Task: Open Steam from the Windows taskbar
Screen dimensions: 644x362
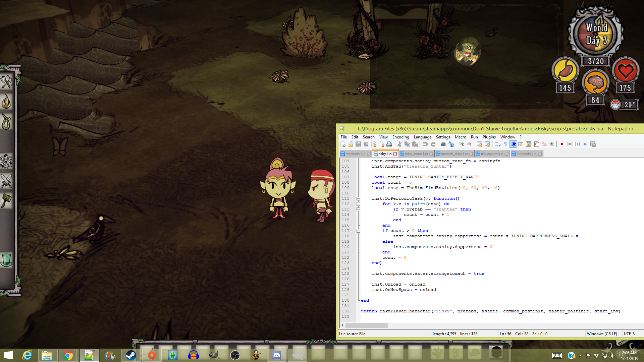Action: click(131, 355)
